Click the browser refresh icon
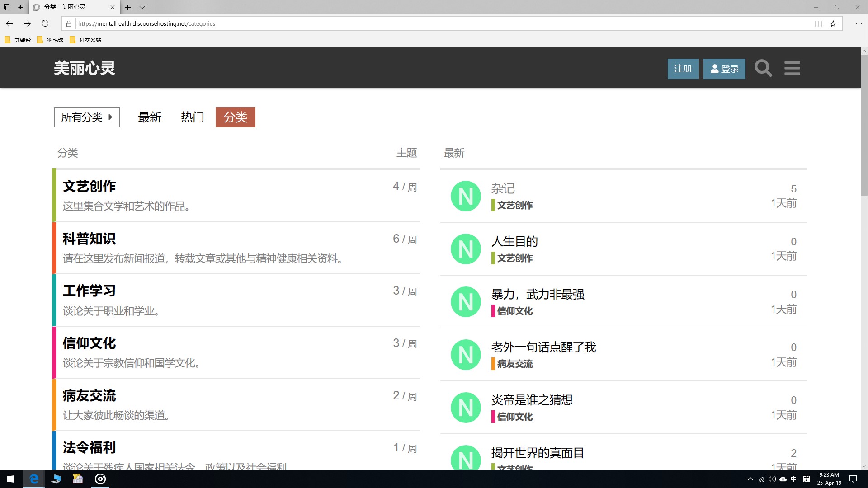868x488 pixels. (x=45, y=23)
